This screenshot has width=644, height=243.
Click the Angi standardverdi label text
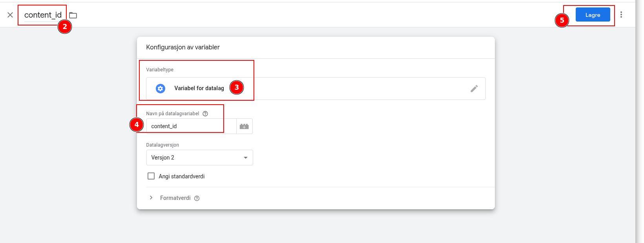(x=181, y=176)
